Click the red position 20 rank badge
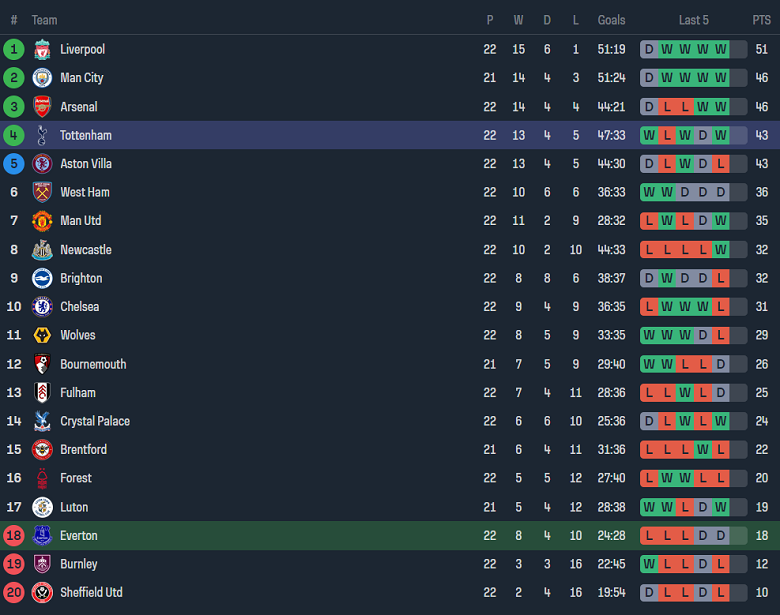The height and width of the screenshot is (615, 780). click(14, 592)
